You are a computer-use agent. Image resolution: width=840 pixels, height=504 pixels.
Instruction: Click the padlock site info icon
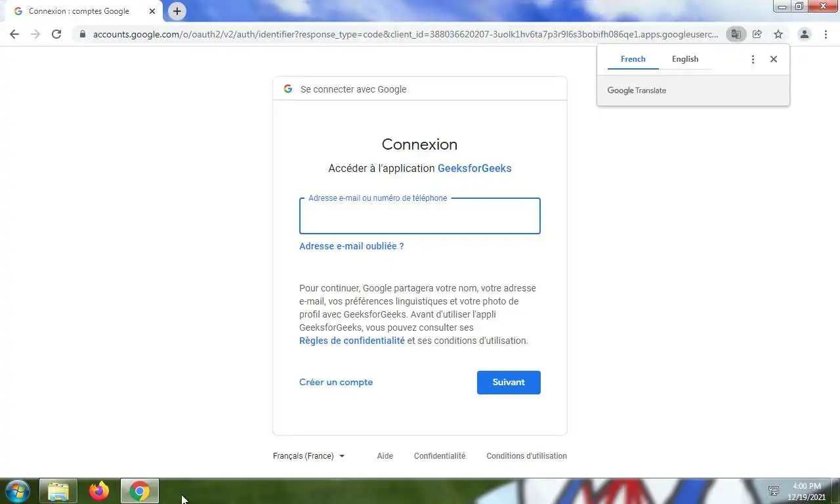pyautogui.click(x=82, y=34)
